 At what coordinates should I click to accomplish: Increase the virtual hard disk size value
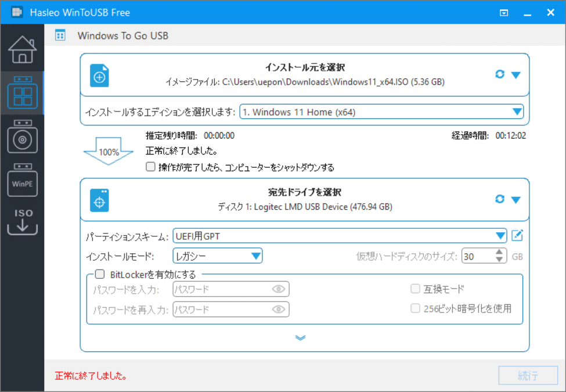498,252
